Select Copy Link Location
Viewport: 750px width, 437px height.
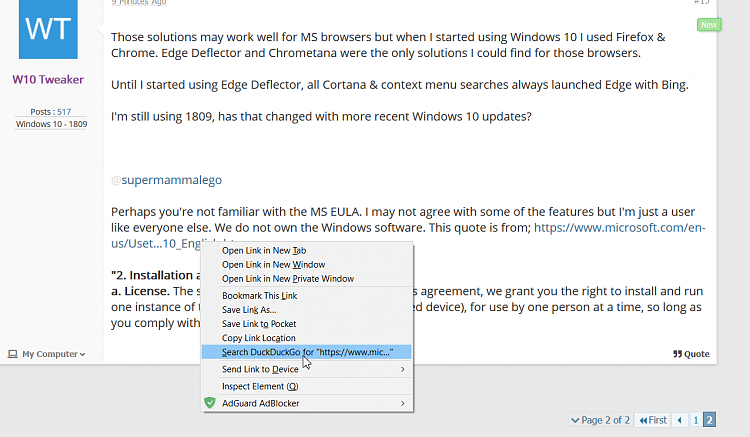(307, 338)
